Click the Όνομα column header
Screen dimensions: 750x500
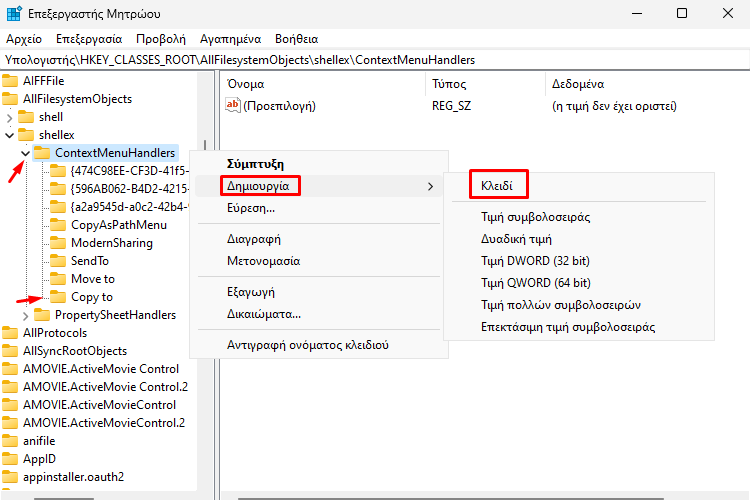pyautogui.click(x=324, y=84)
